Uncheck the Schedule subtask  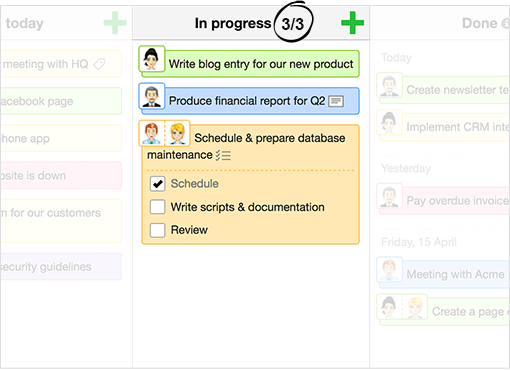(x=157, y=184)
